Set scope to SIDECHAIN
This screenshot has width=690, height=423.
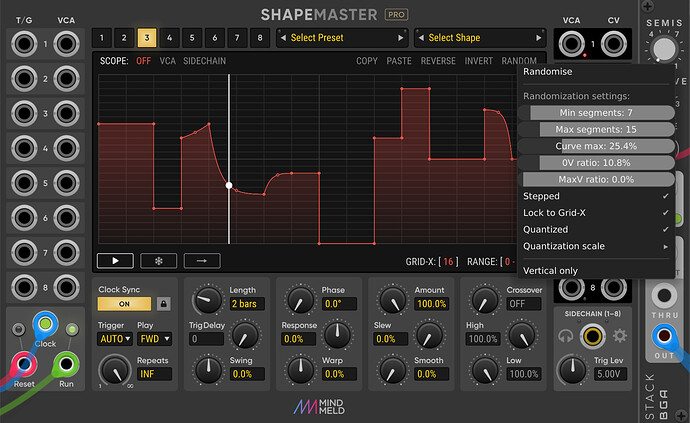point(205,61)
